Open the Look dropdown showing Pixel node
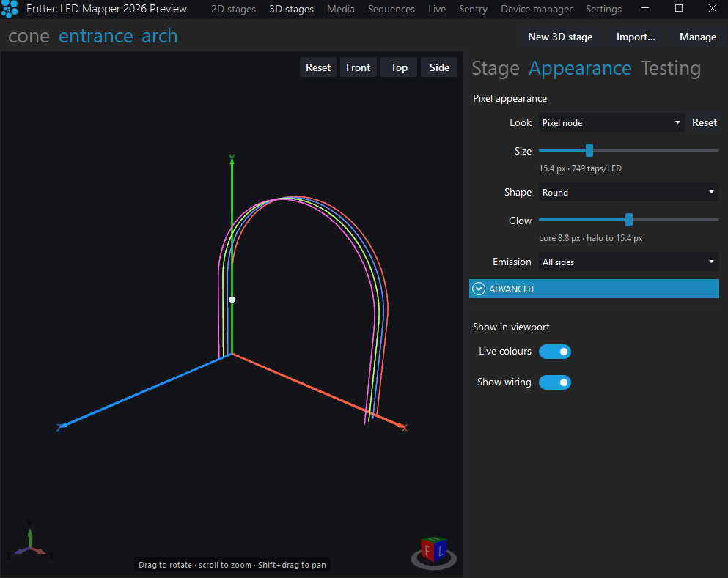The height and width of the screenshot is (578, 728). tap(611, 123)
